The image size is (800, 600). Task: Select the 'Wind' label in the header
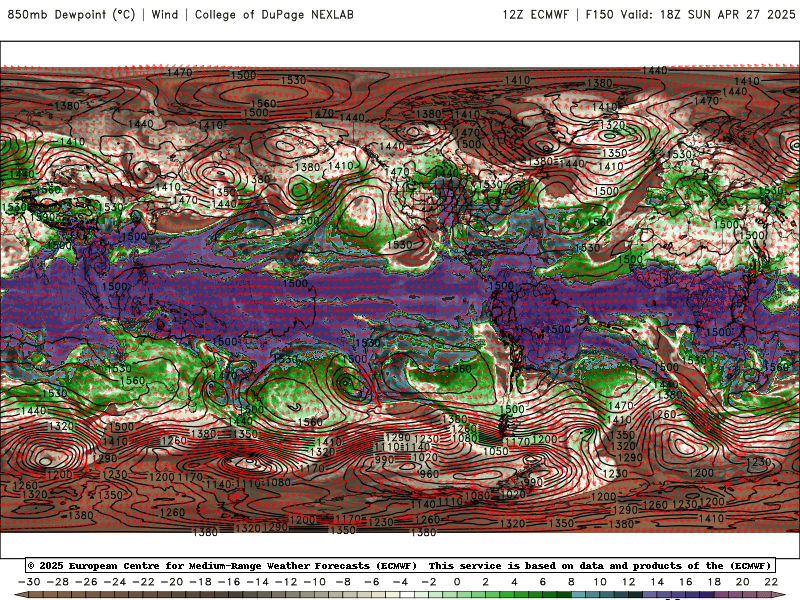pos(165,14)
